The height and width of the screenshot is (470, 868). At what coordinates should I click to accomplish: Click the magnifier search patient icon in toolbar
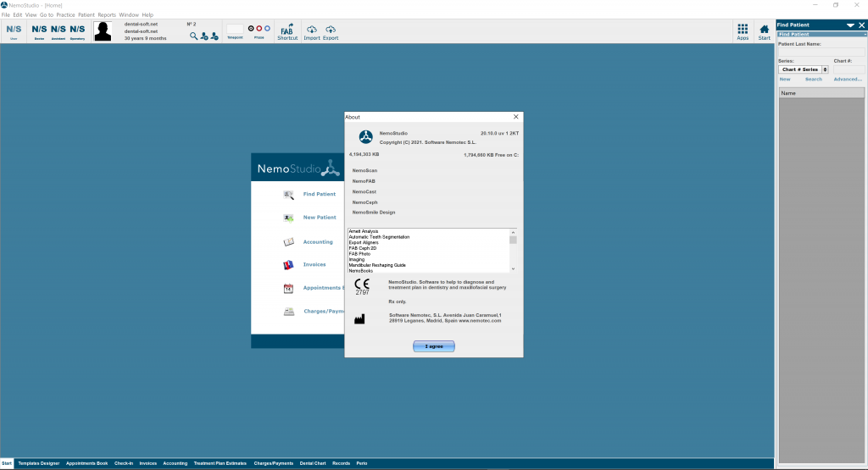[x=193, y=36]
